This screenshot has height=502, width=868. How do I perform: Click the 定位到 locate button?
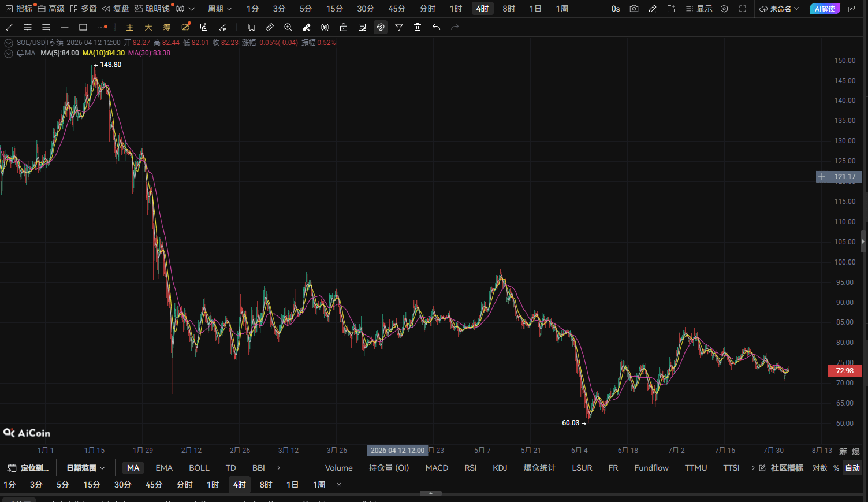[28, 468]
